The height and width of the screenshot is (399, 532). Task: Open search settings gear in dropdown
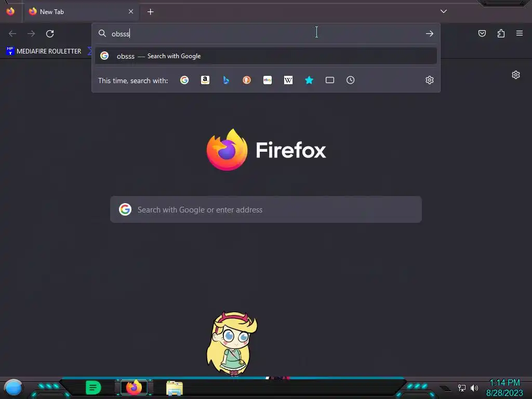click(x=430, y=80)
